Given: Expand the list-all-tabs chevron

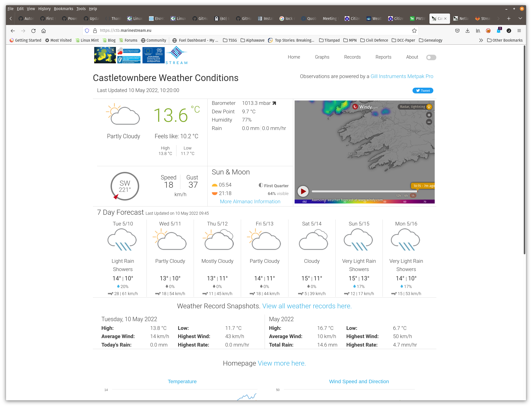Looking at the screenshot, I should click(520, 18).
